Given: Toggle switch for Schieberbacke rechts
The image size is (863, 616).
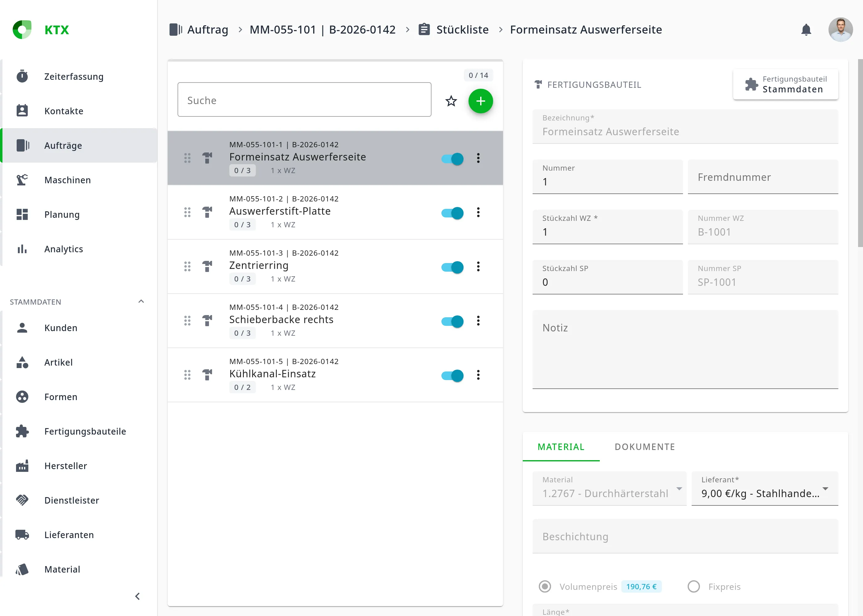Looking at the screenshot, I should 452,322.
